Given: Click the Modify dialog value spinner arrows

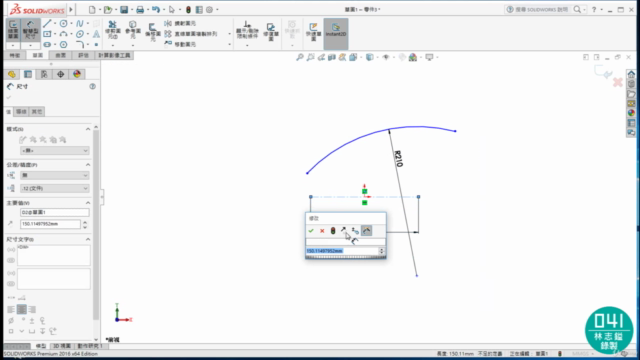Looking at the screenshot, I should click(382, 251).
